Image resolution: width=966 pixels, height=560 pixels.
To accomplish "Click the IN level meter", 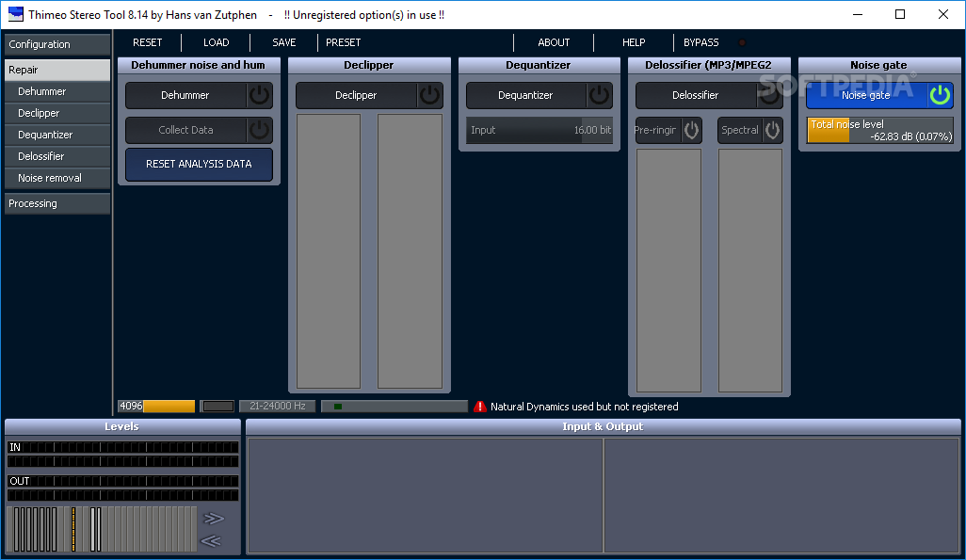I will point(122,454).
